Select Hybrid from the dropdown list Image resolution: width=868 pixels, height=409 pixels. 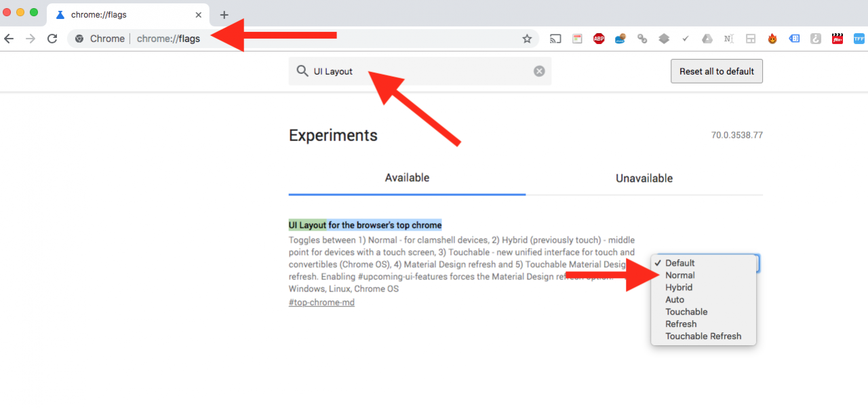(x=703, y=288)
